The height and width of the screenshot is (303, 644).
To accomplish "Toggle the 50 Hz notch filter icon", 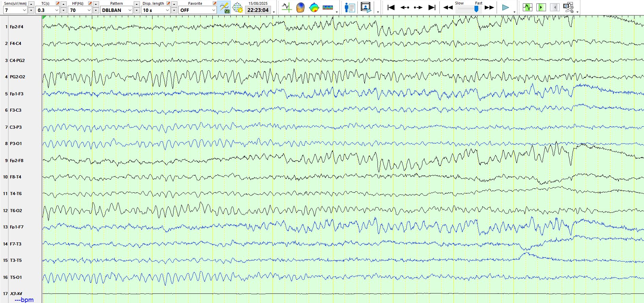I will pos(225,7).
